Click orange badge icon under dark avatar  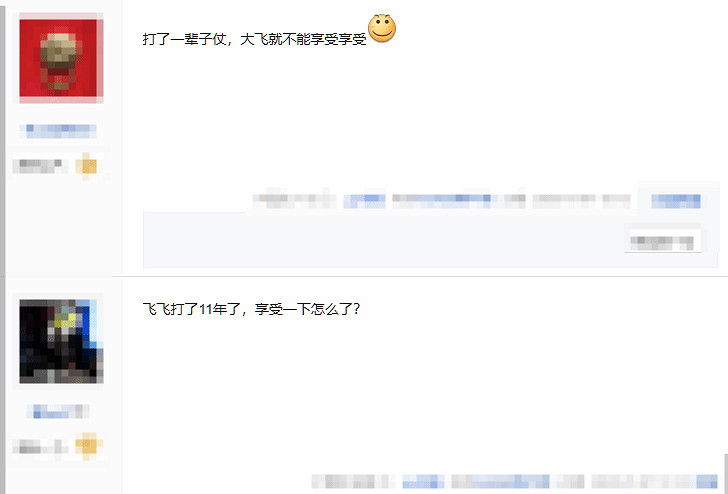tap(88, 446)
